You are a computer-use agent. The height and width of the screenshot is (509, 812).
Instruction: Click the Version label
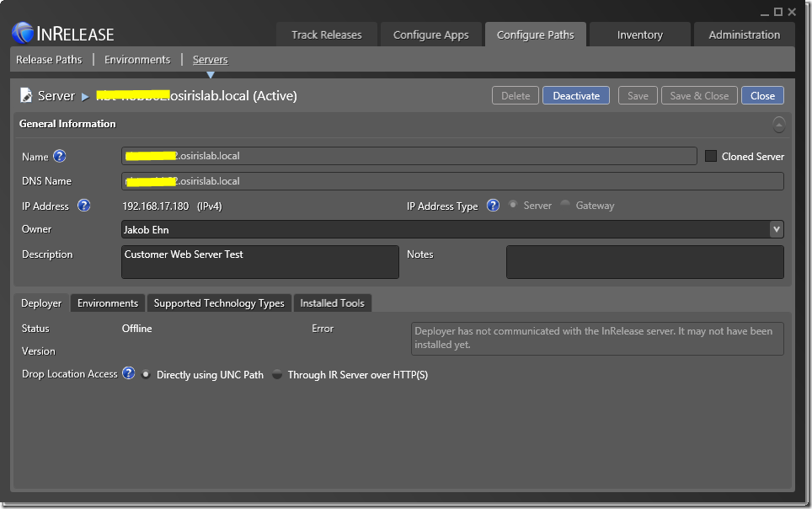[x=38, y=351]
